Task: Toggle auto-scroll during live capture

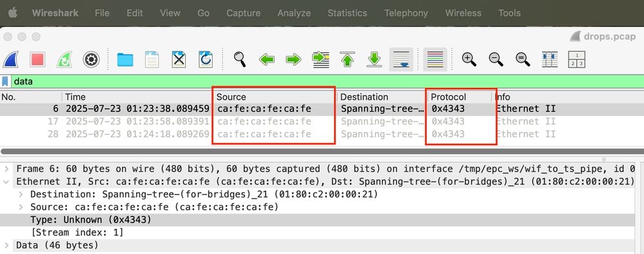Action: 401,59
